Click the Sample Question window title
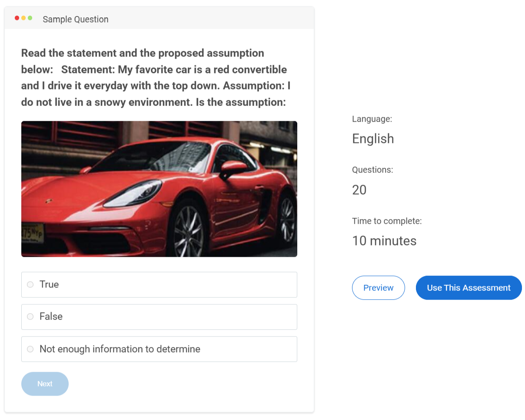The width and height of the screenshot is (525, 420). coord(76,19)
